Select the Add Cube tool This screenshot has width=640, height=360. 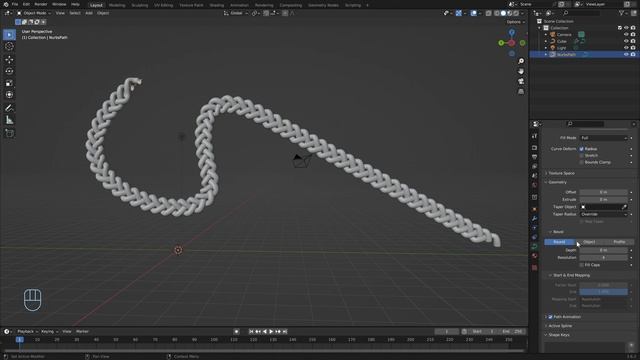click(9, 133)
